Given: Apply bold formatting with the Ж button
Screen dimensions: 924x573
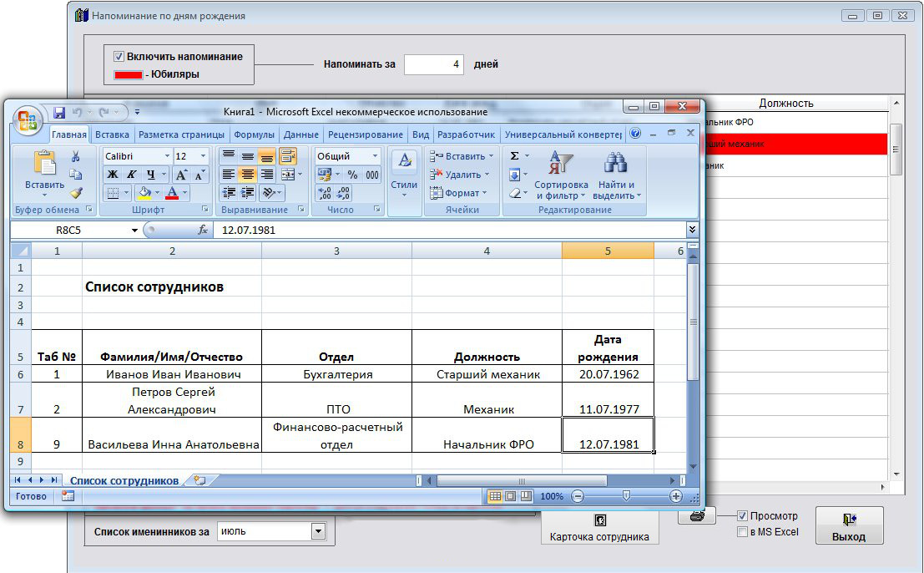Looking at the screenshot, I should coord(112,175).
